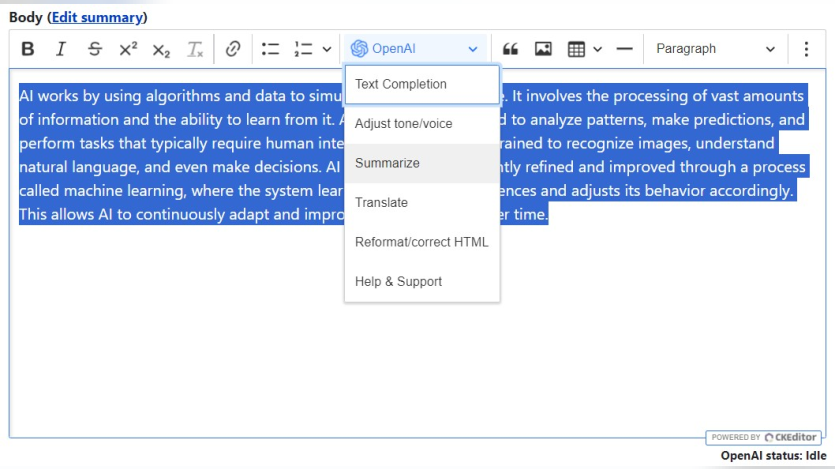The height and width of the screenshot is (469, 835).
Task: Click the remove format icon
Action: point(194,49)
